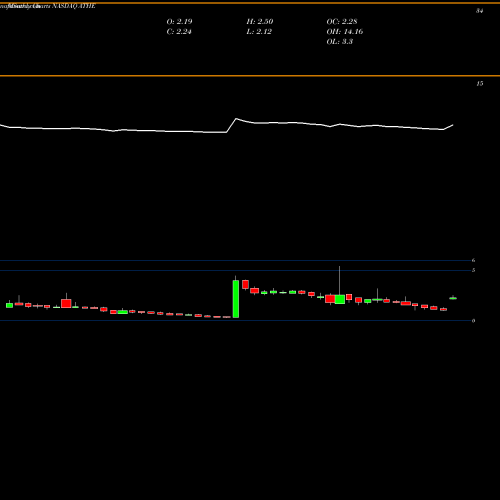Select the last green candlestick on the right
The height and width of the screenshot is (500, 500).
453,298
